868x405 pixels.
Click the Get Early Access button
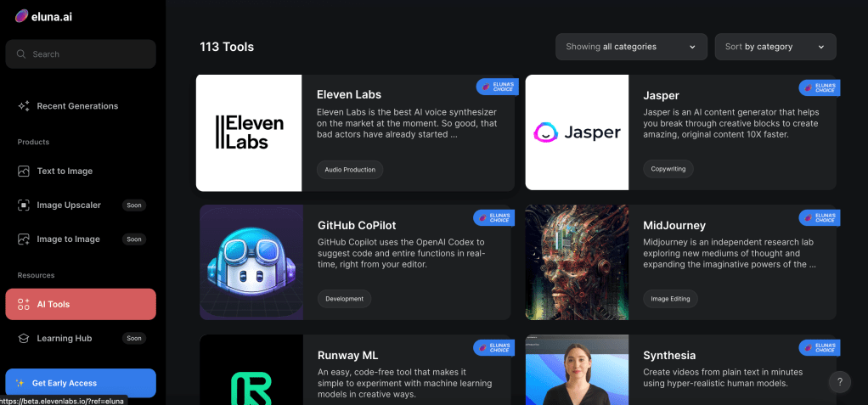81,383
